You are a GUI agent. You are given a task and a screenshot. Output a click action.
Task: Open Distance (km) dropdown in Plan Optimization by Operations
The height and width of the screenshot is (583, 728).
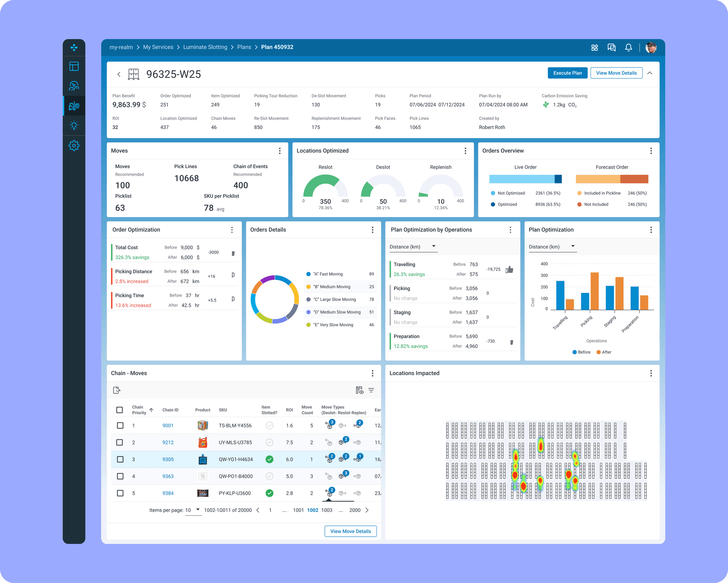coord(413,247)
